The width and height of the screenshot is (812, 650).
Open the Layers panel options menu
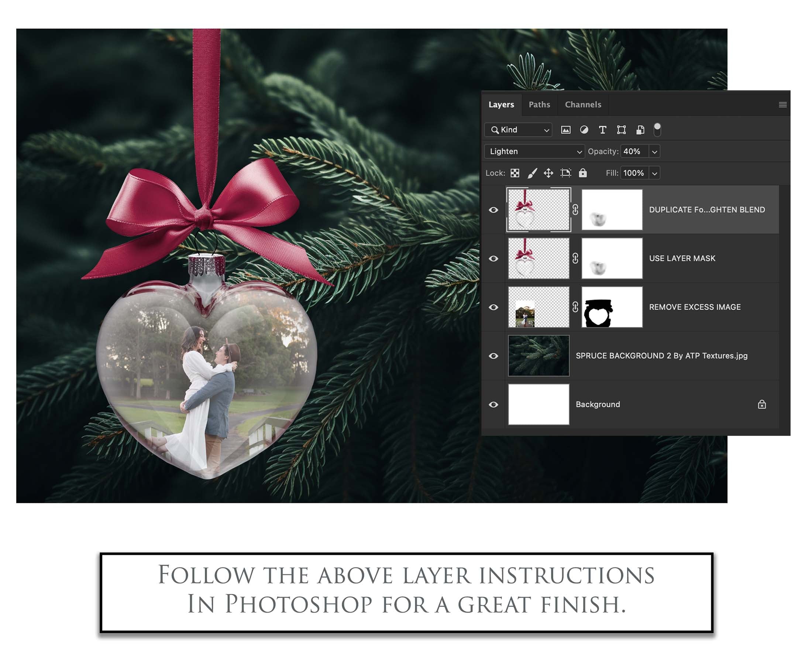pyautogui.click(x=782, y=105)
